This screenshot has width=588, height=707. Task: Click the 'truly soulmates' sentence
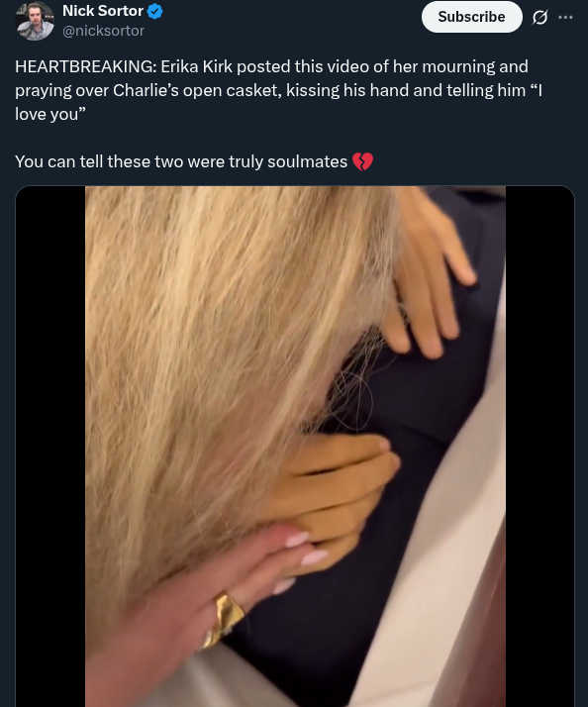181,161
